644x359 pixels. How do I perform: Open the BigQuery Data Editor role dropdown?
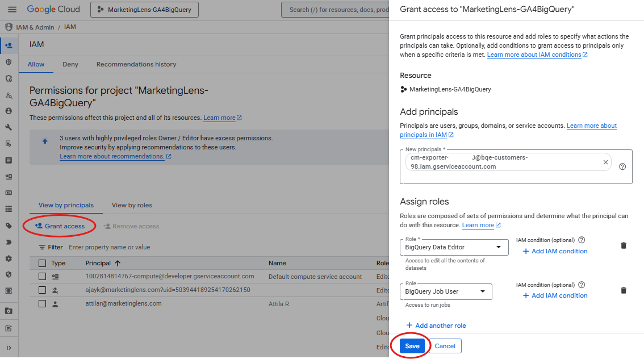(x=454, y=247)
